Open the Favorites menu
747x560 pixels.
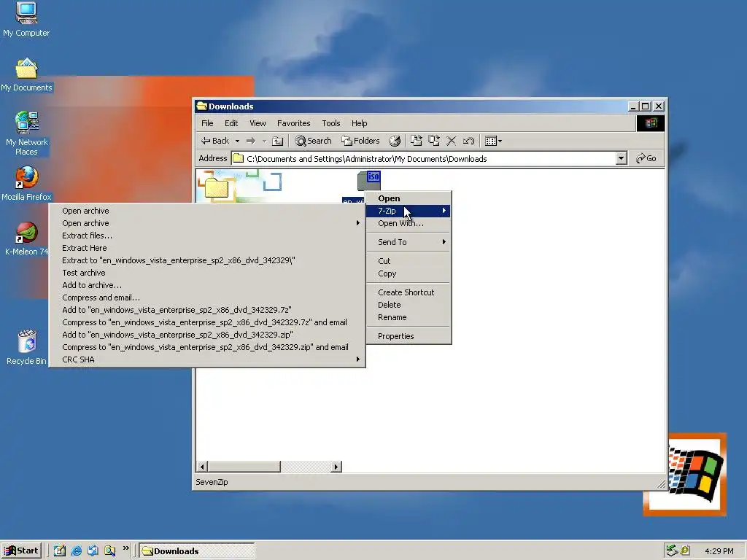click(x=293, y=123)
